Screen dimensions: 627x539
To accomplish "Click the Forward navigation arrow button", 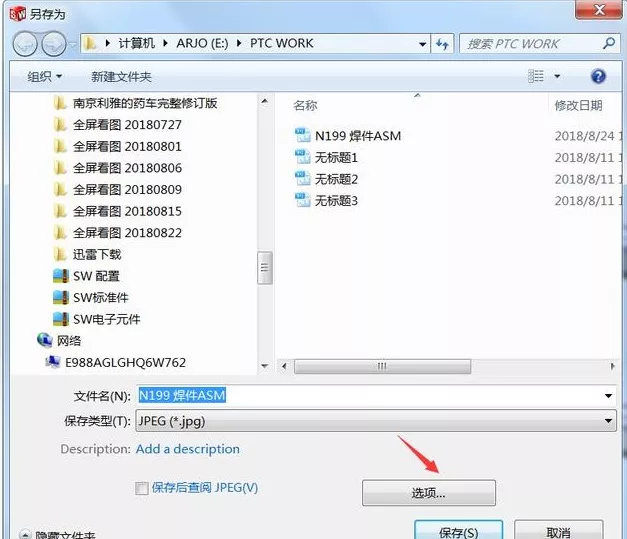I will (x=54, y=44).
